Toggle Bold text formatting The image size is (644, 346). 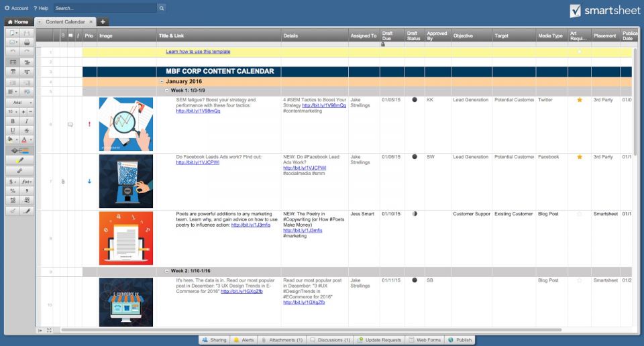coord(13,121)
